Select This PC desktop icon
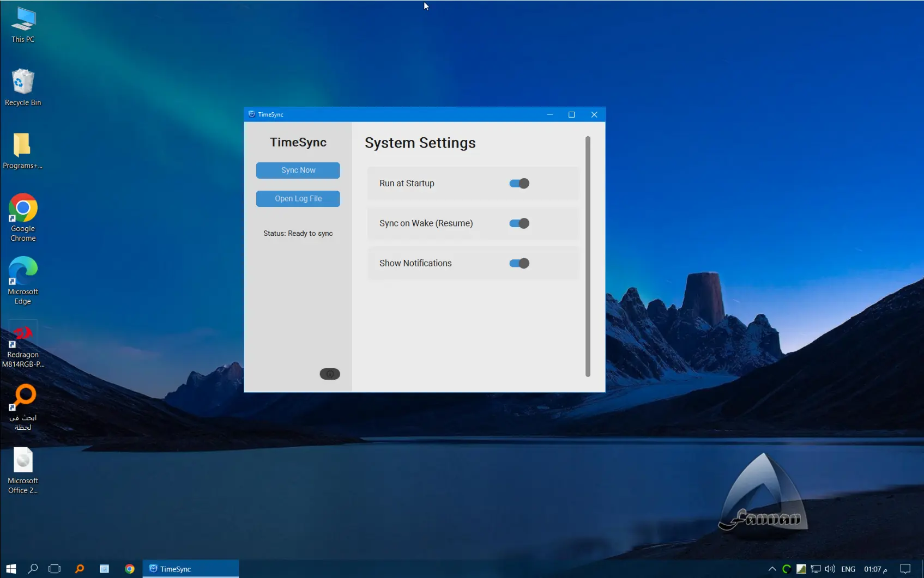 pyautogui.click(x=23, y=25)
